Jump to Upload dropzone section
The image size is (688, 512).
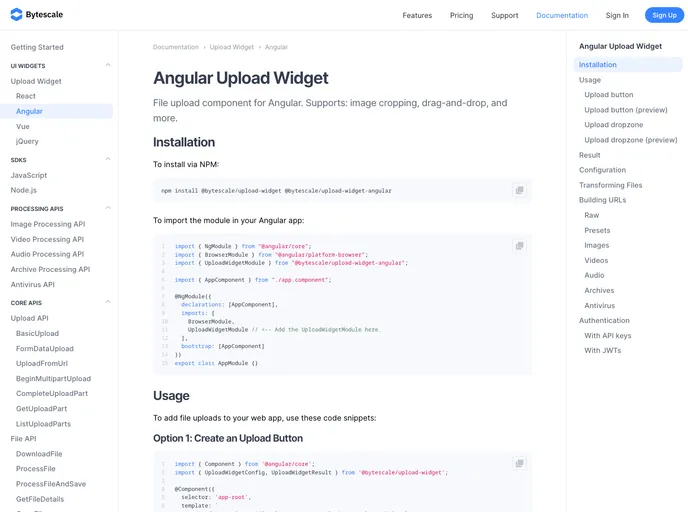pyautogui.click(x=613, y=125)
